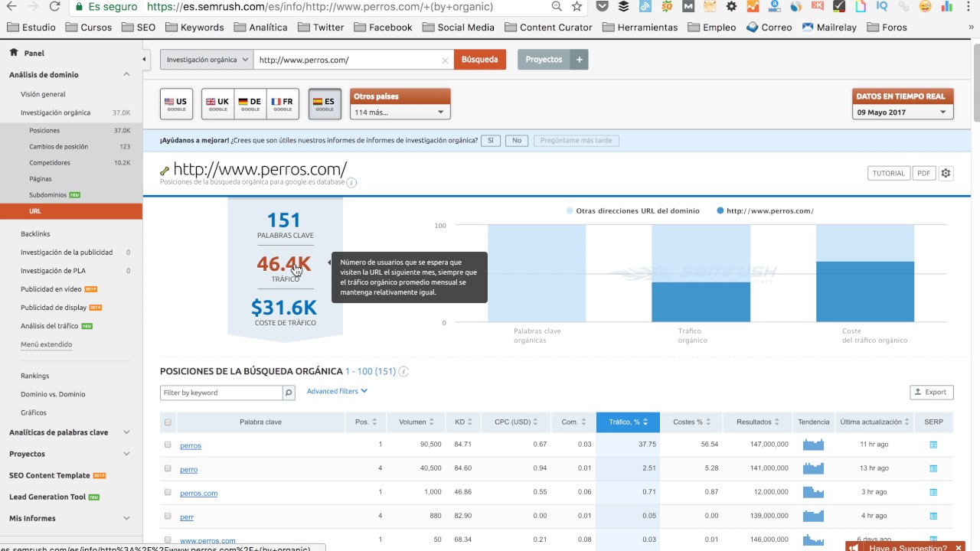Viewport: 980px width, 551px height.
Task: Click keyword filter search magnifier
Action: point(289,393)
